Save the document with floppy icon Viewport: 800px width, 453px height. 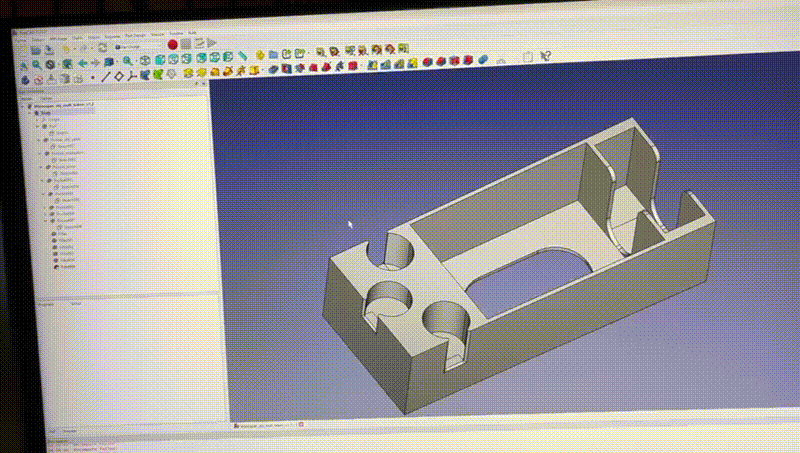[x=49, y=49]
